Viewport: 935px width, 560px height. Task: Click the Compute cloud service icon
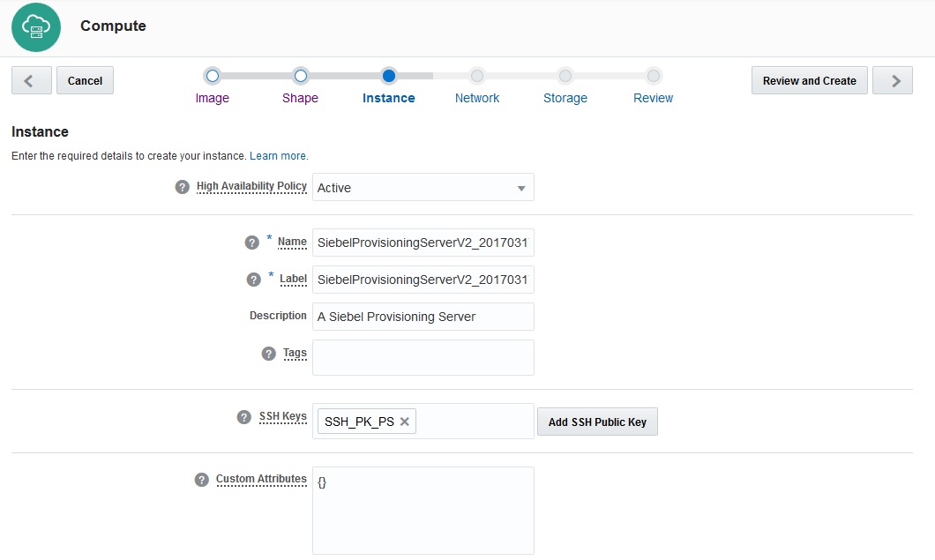[x=35, y=27]
